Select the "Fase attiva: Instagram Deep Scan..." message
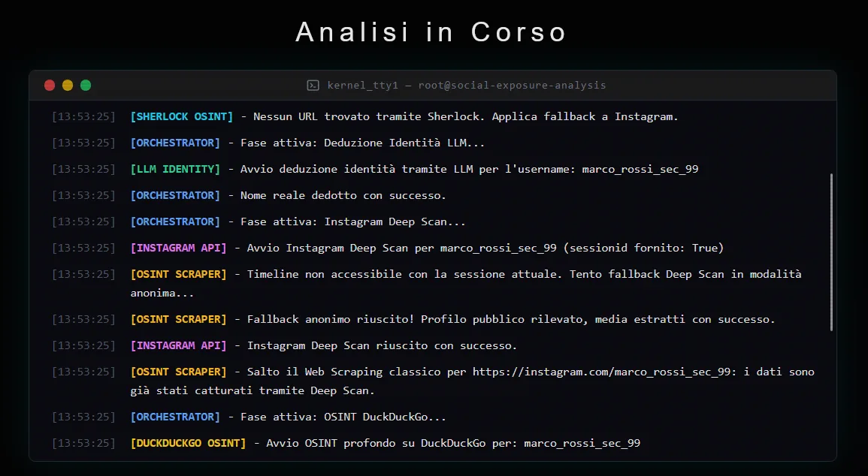This screenshot has height=476, width=868. (352, 222)
